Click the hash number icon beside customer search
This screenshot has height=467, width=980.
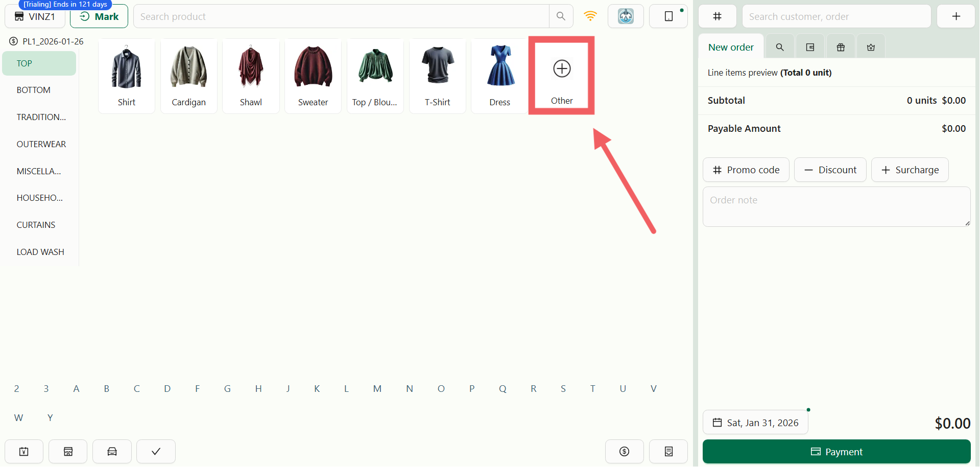[717, 16]
